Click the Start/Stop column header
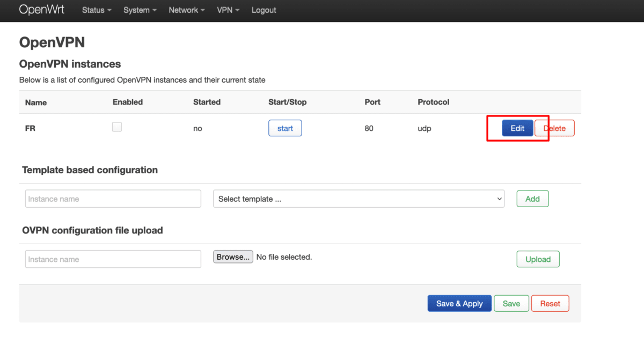Image resolution: width=644 pixels, height=344 pixels. point(288,102)
